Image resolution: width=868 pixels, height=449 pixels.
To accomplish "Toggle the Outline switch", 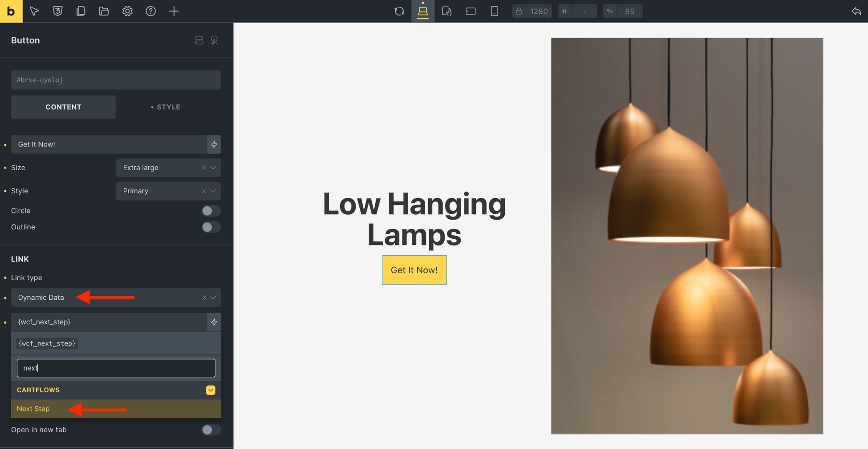I will 211,227.
